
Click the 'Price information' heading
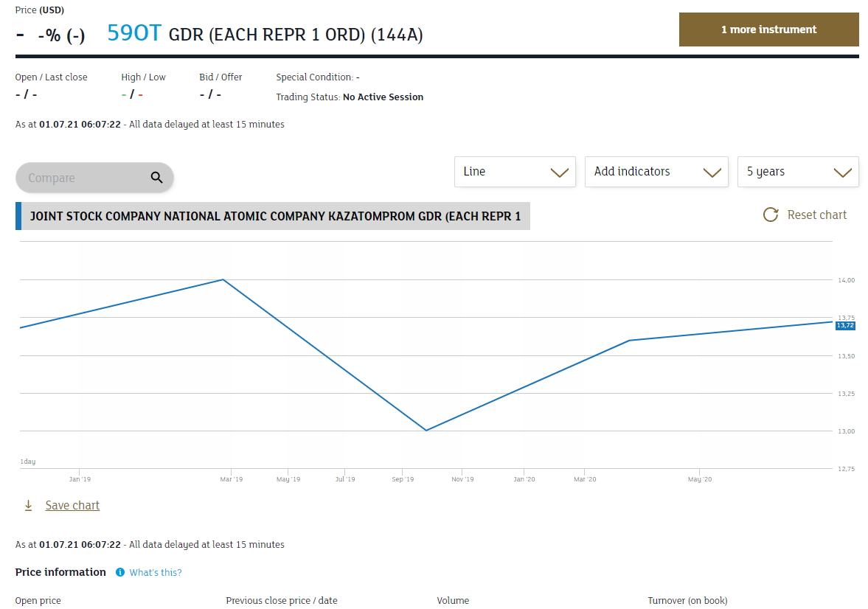[60, 572]
